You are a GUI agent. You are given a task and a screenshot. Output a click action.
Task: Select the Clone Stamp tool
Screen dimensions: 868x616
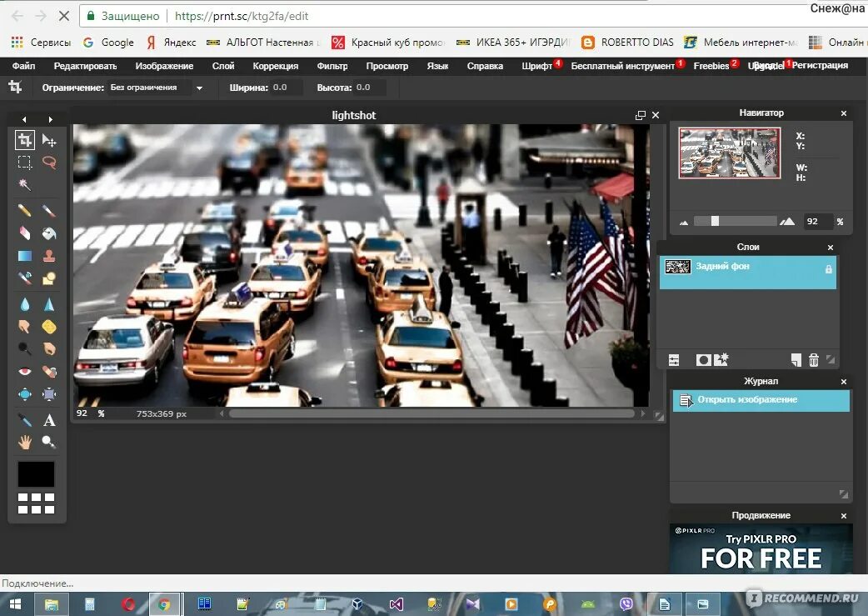49,256
